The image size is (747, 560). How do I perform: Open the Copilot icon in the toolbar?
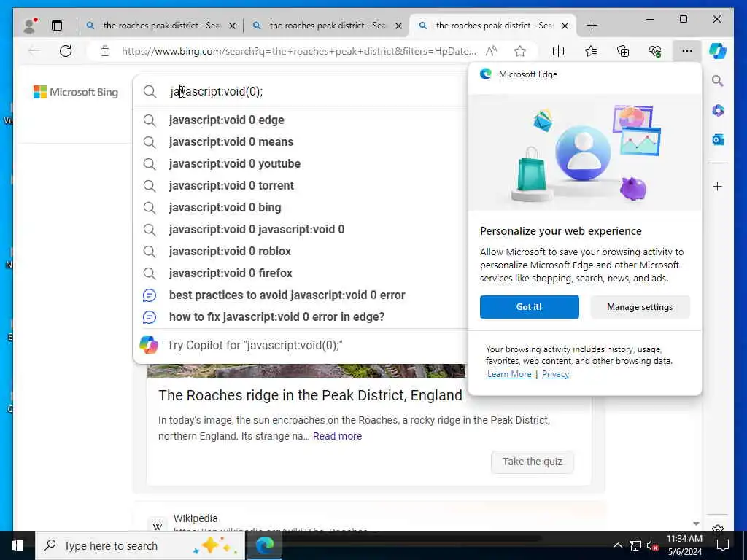[x=718, y=51]
